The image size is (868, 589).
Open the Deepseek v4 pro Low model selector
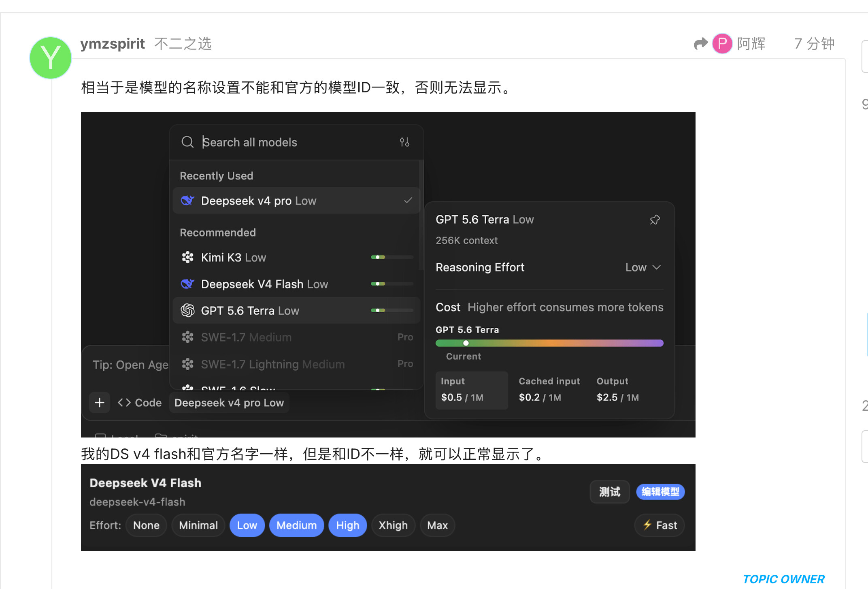[x=229, y=403]
